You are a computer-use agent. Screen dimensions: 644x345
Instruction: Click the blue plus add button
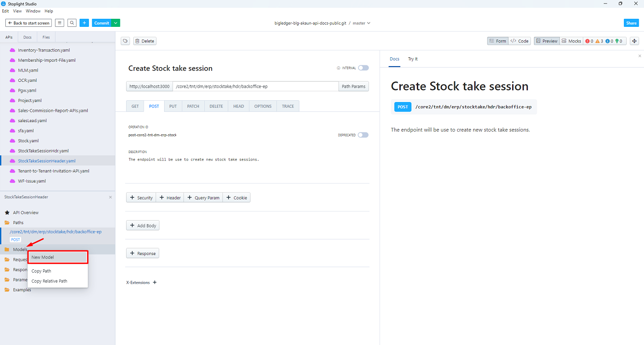click(85, 23)
